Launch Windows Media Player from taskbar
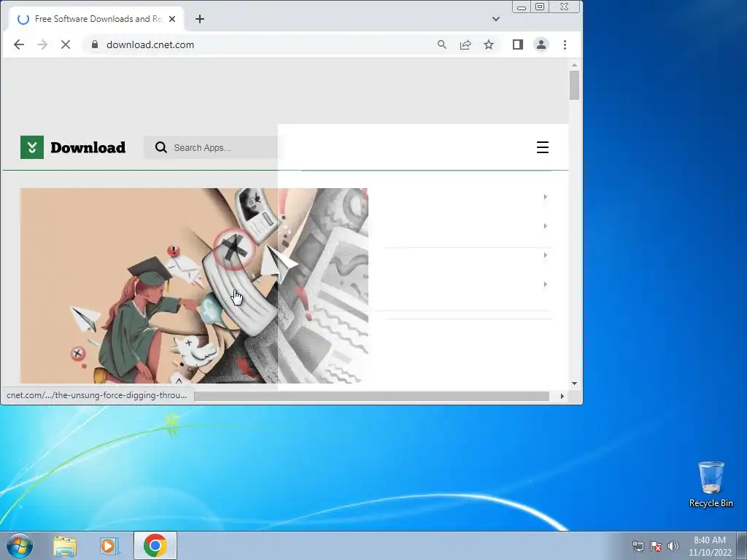Image resolution: width=747 pixels, height=560 pixels. (109, 546)
